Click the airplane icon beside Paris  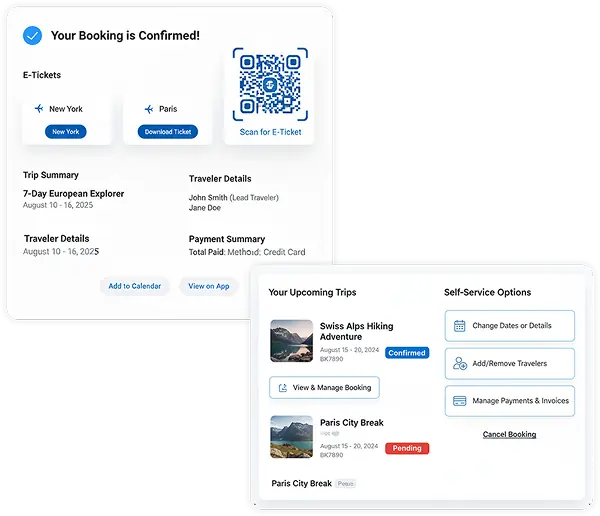(x=149, y=109)
